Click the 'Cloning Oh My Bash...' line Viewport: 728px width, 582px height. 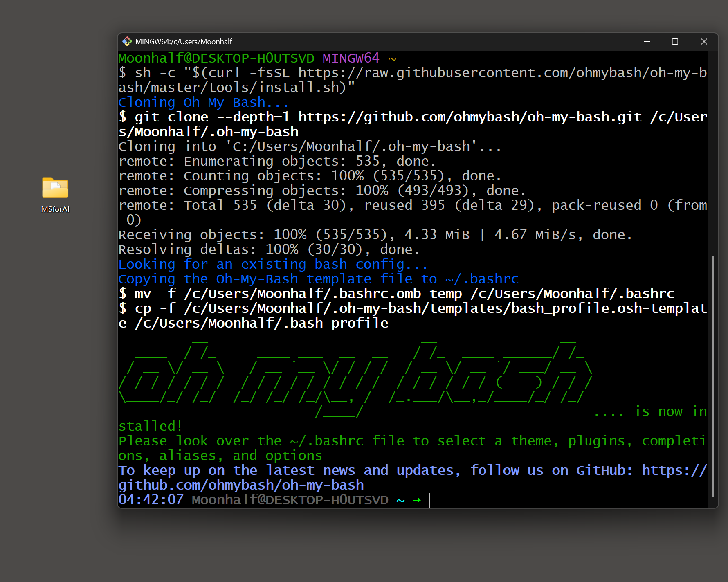click(203, 102)
